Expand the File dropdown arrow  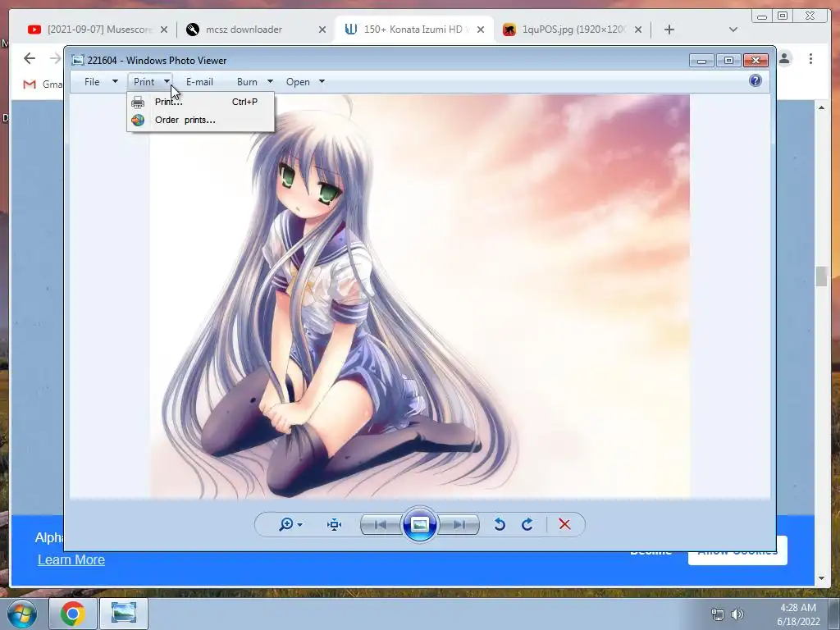(115, 81)
